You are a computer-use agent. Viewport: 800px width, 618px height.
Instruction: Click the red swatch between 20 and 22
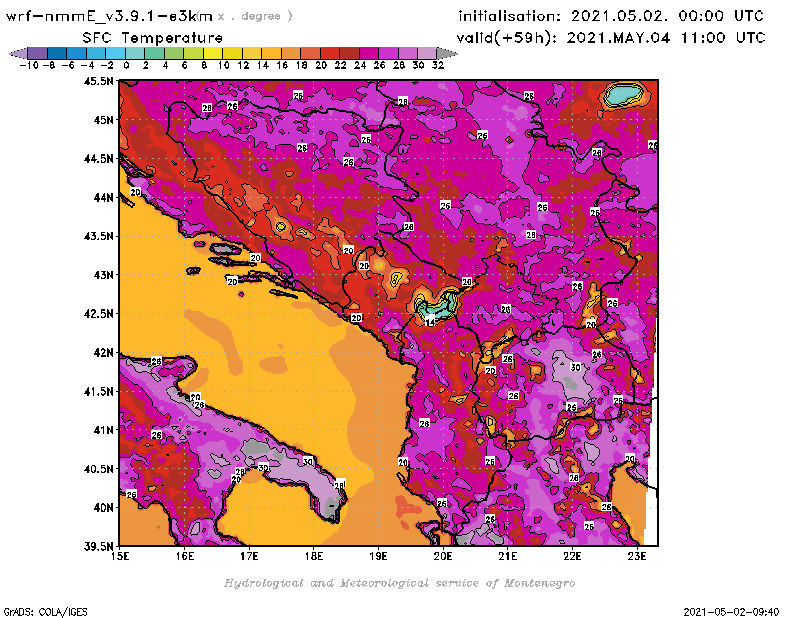(x=330, y=53)
